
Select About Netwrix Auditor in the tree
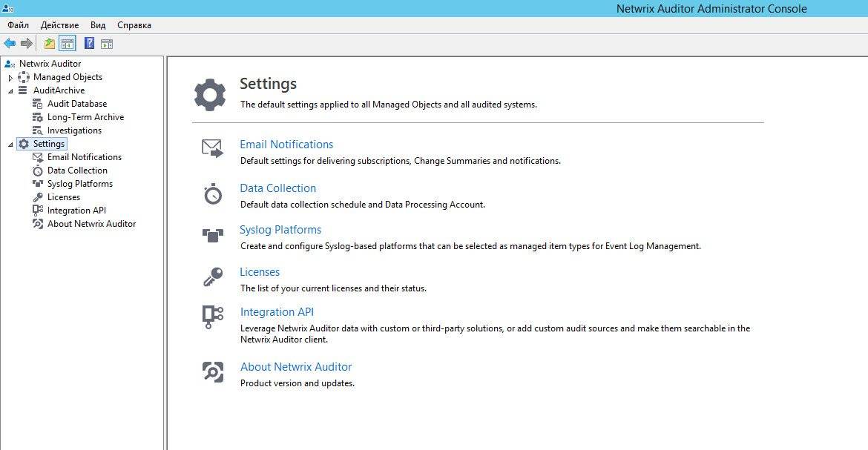[91, 224]
